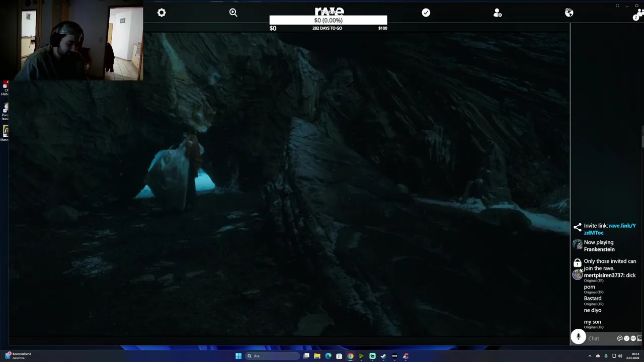The width and height of the screenshot is (644, 362).
Task: Open Microsoft Edge from taskbar
Action: (328, 356)
